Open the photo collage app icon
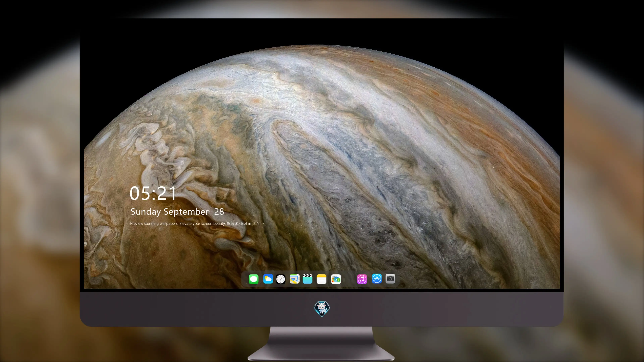The height and width of the screenshot is (362, 644). (336, 279)
